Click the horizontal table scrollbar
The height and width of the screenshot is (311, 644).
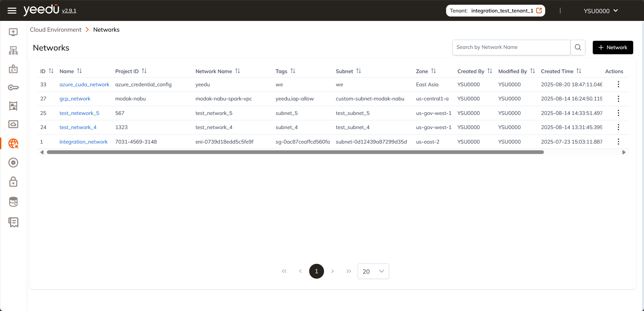(295, 152)
